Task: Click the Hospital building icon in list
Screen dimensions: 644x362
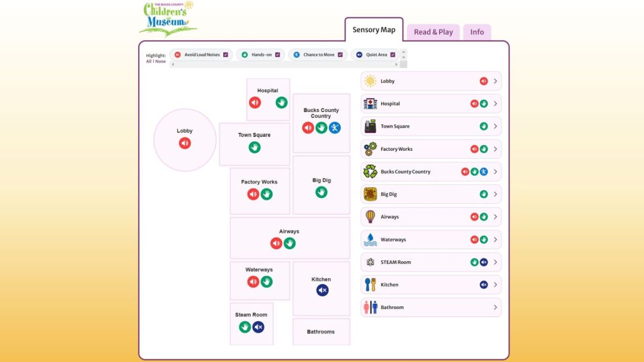Action: click(x=370, y=104)
